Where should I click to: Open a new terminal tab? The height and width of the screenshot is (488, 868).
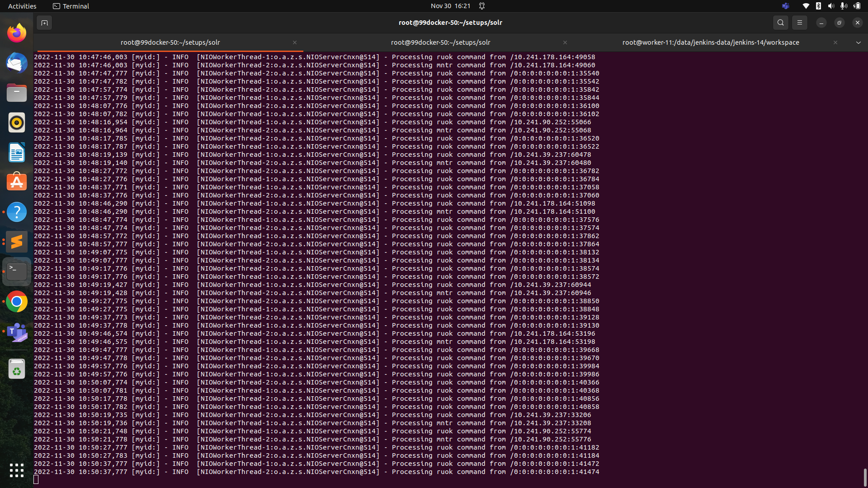[44, 22]
